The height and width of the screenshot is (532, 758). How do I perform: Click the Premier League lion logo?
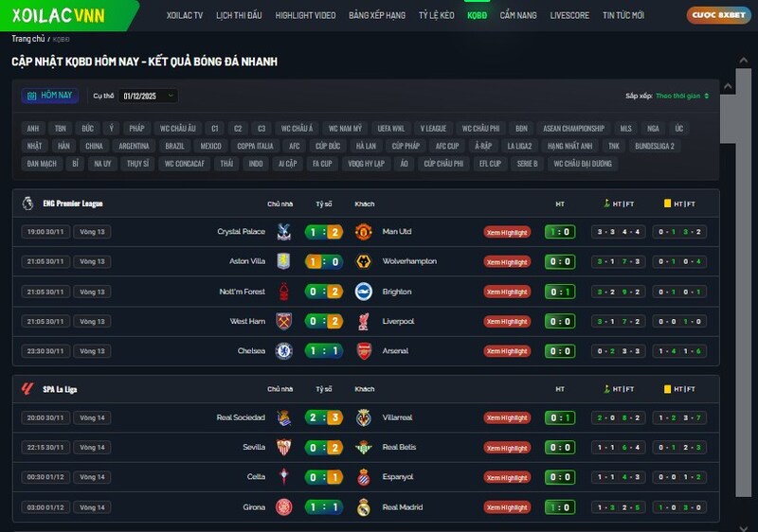(x=28, y=204)
